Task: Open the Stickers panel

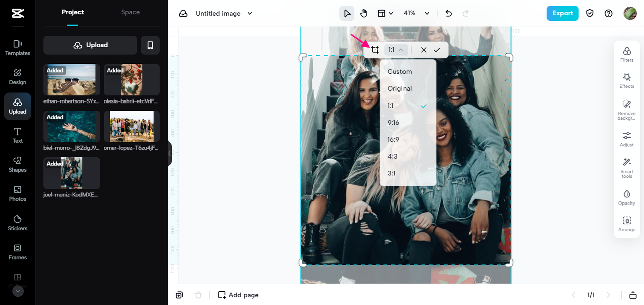Action: [18, 223]
